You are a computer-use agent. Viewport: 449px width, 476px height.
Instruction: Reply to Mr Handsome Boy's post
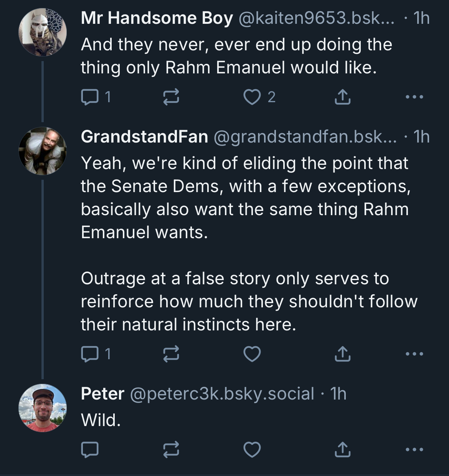click(90, 97)
